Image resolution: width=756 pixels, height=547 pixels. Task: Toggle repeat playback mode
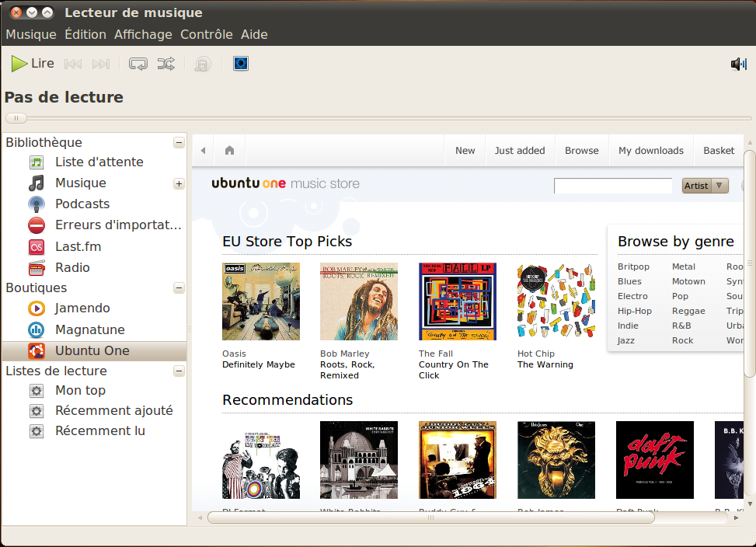138,64
